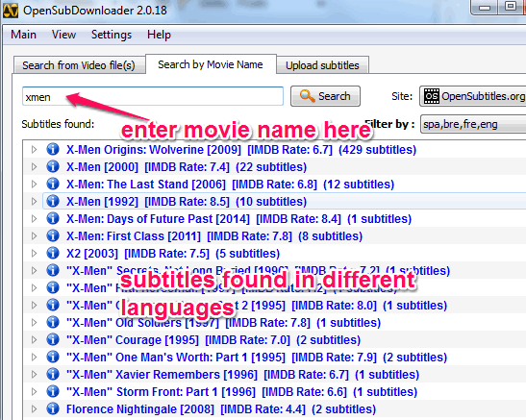526x420 pixels.
Task: Open the View menu
Action: 63,35
